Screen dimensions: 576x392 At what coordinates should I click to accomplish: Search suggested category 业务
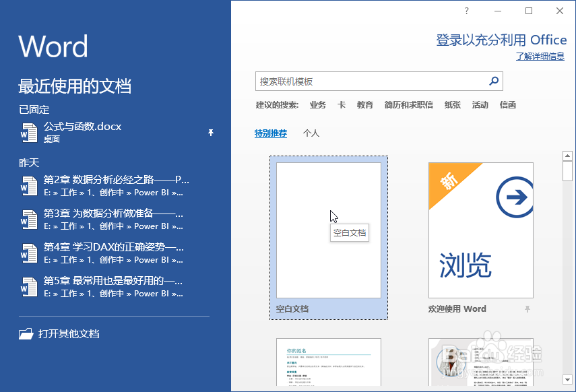(x=317, y=105)
